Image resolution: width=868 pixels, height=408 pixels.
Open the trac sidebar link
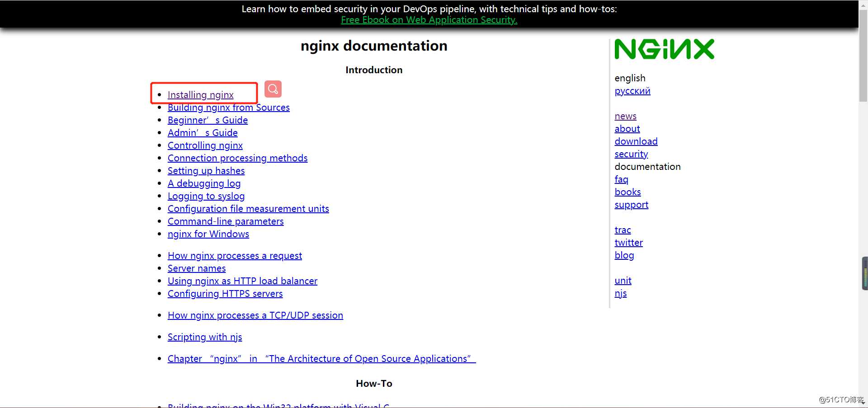(623, 230)
